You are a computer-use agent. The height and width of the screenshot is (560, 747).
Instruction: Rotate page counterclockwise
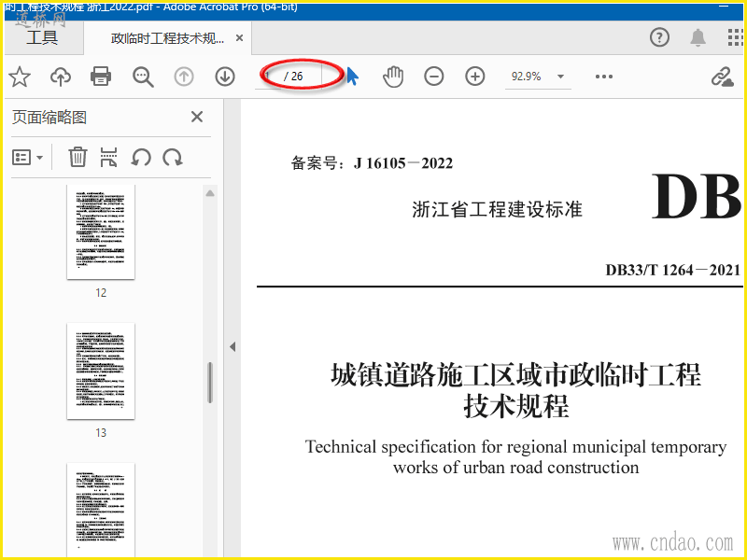point(141,157)
